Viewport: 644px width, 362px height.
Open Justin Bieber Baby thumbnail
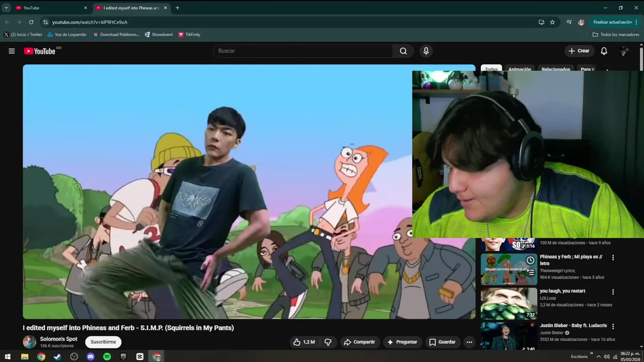(509, 336)
